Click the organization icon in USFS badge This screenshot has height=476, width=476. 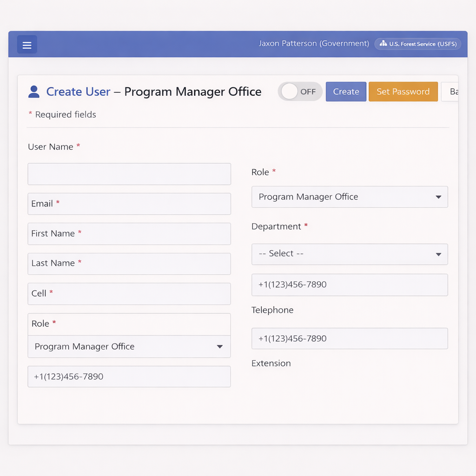point(383,44)
